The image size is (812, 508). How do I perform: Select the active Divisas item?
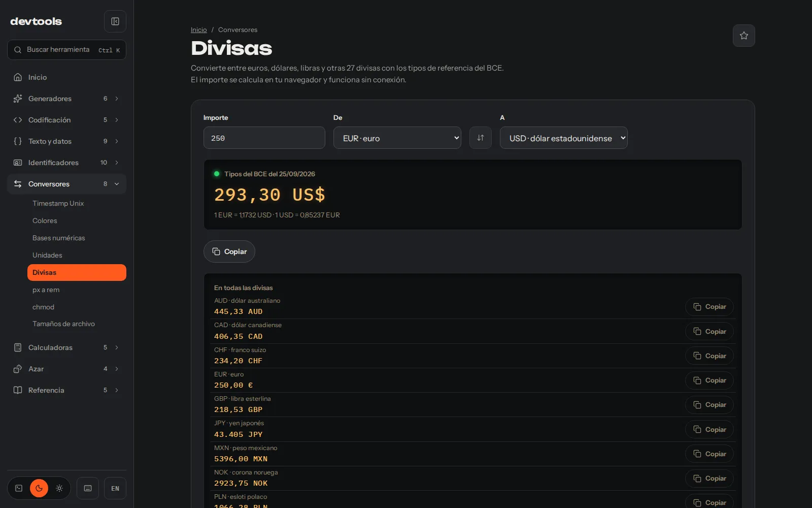point(77,272)
